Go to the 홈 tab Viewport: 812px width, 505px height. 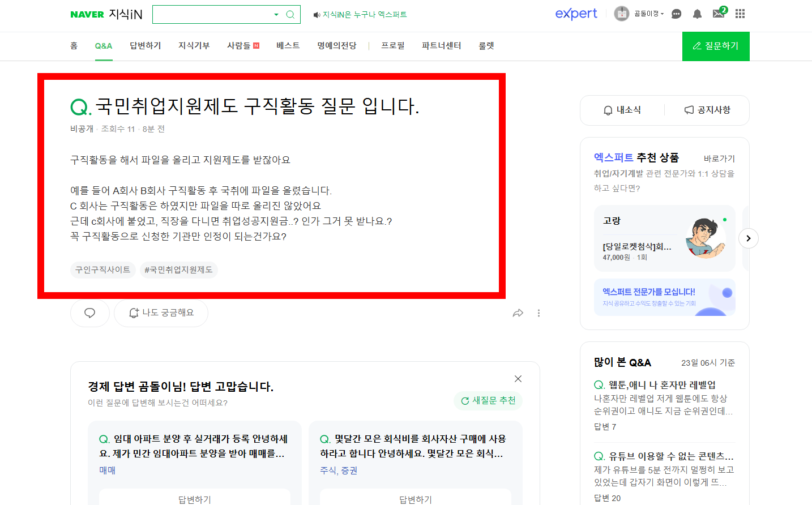tap(74, 46)
